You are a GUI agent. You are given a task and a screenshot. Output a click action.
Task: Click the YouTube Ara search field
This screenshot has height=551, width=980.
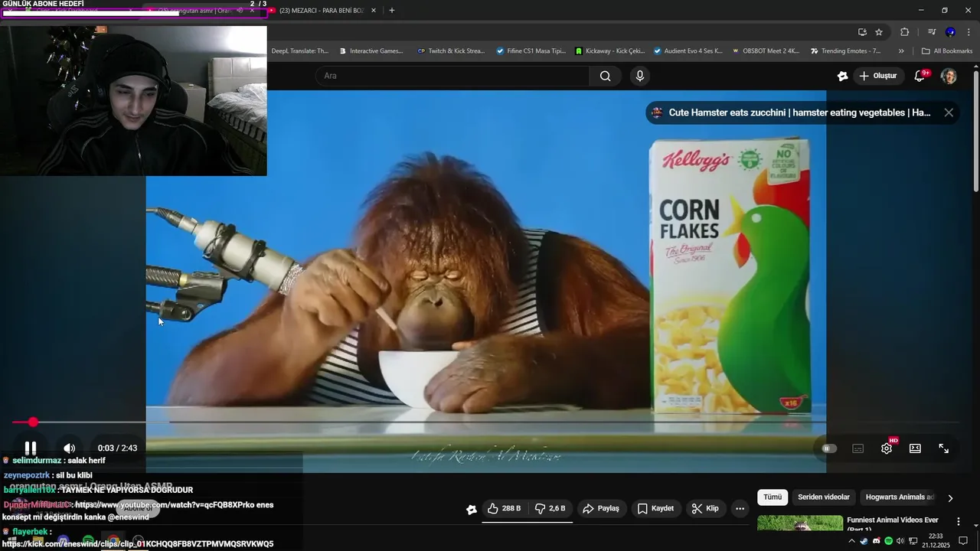[x=452, y=76]
